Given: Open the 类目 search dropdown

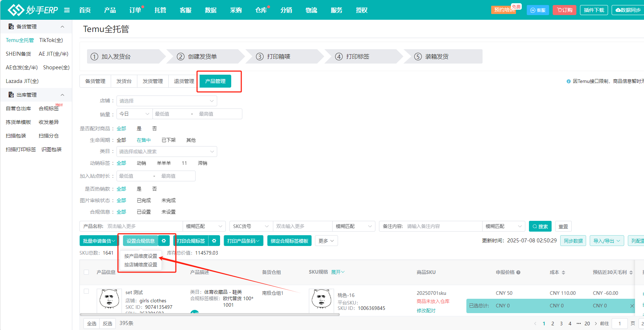Looking at the screenshot, I should coord(167,152).
